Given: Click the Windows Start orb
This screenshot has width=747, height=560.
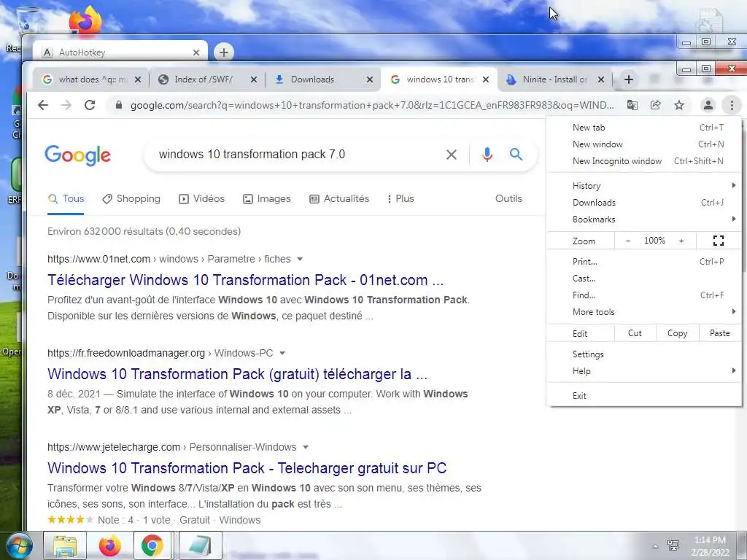Looking at the screenshot, I should (x=20, y=545).
